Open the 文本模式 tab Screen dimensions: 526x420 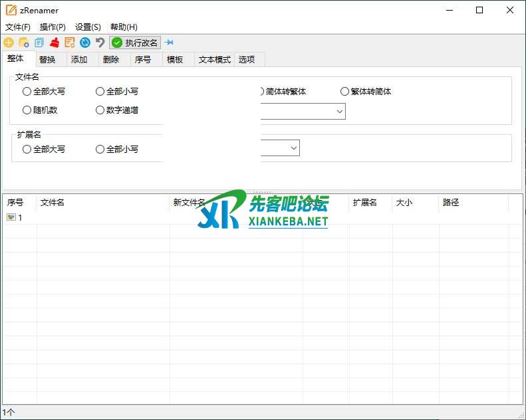pyautogui.click(x=214, y=60)
